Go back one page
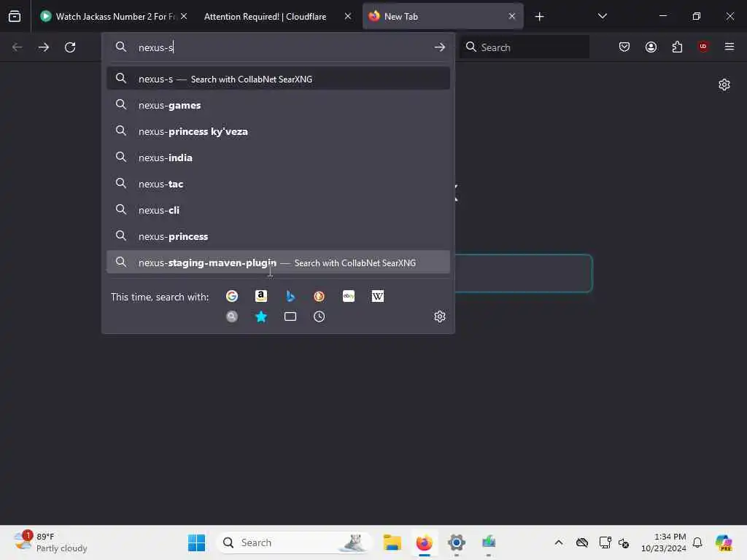Viewport: 747px width, 560px height. (18, 47)
